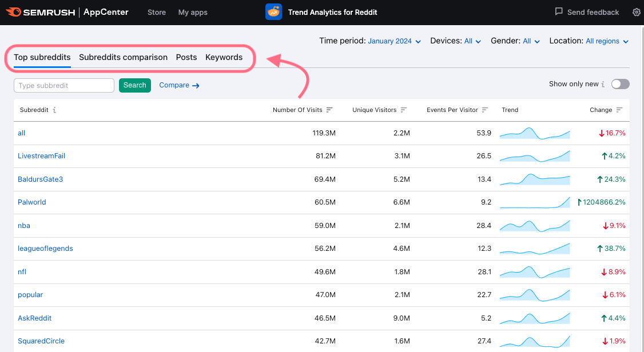Click the Trend column header
This screenshot has width=644, height=352.
tap(510, 110)
